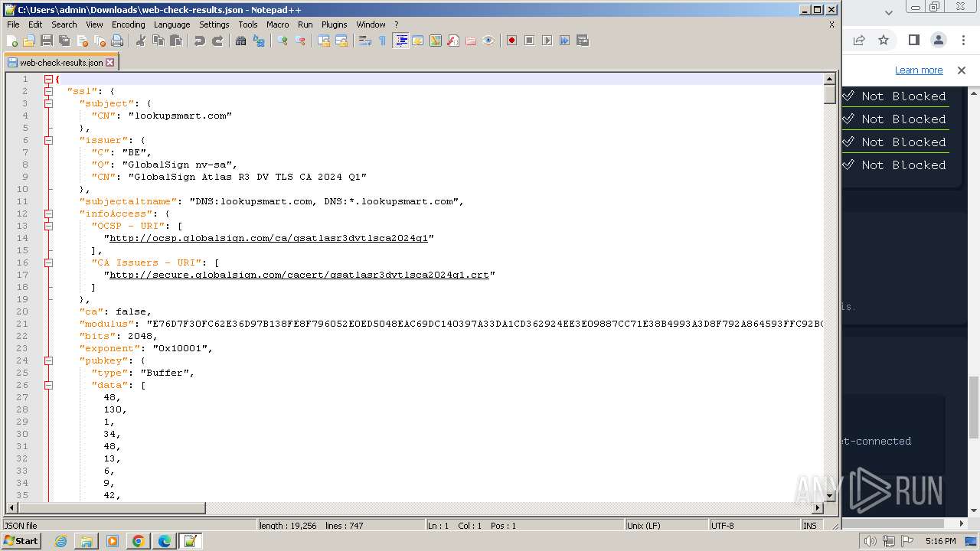Click the horizontal scrollbar right arrow
Image resolution: width=980 pixels, height=551 pixels.
coord(818,508)
